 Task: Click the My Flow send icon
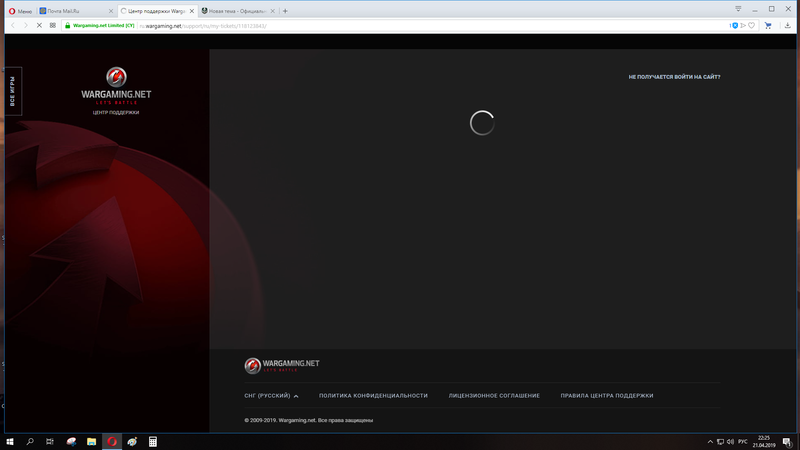point(743,26)
